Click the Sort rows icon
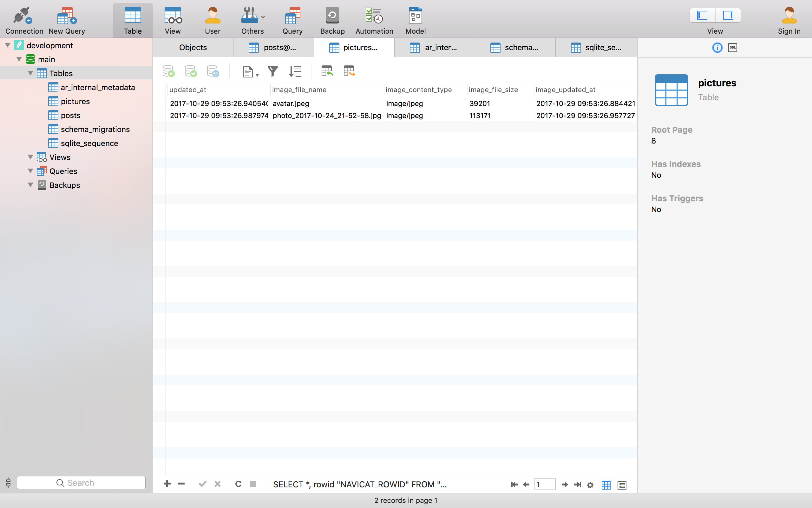812x508 pixels. (x=295, y=71)
